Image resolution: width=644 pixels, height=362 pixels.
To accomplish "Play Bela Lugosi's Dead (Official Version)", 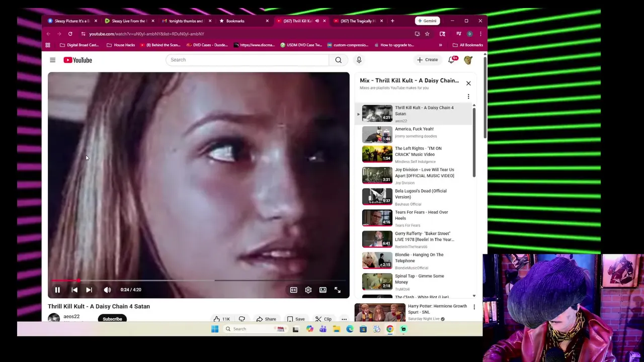I will tap(415, 197).
